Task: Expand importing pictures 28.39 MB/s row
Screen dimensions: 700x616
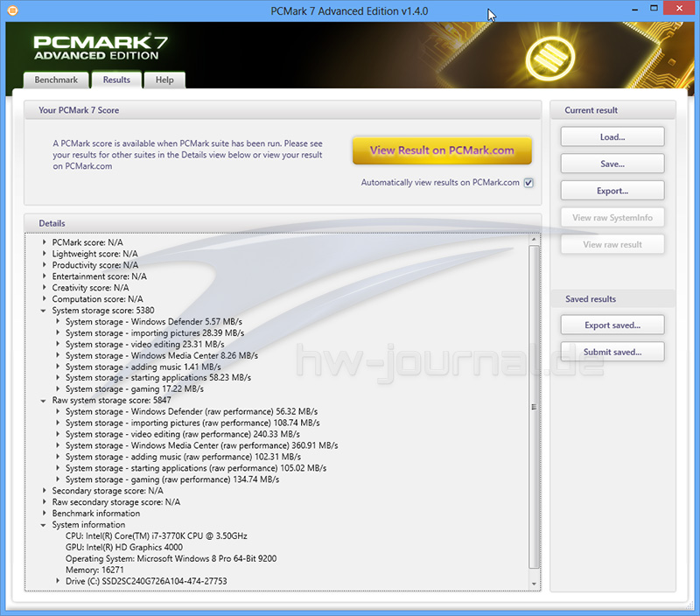Action: tap(58, 332)
